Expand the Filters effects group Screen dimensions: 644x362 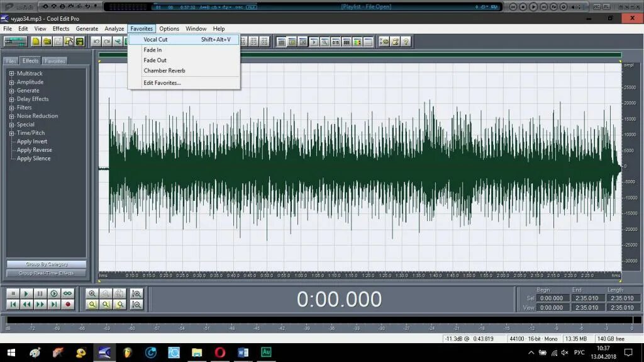click(x=11, y=108)
